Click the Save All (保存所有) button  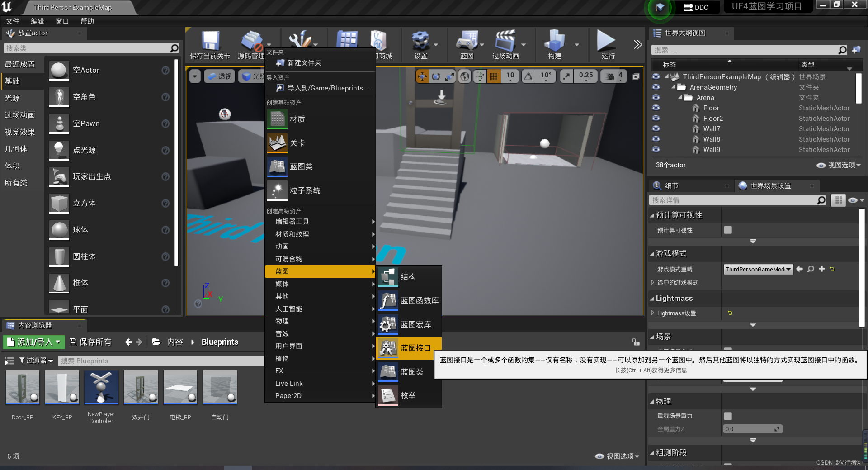coord(91,342)
